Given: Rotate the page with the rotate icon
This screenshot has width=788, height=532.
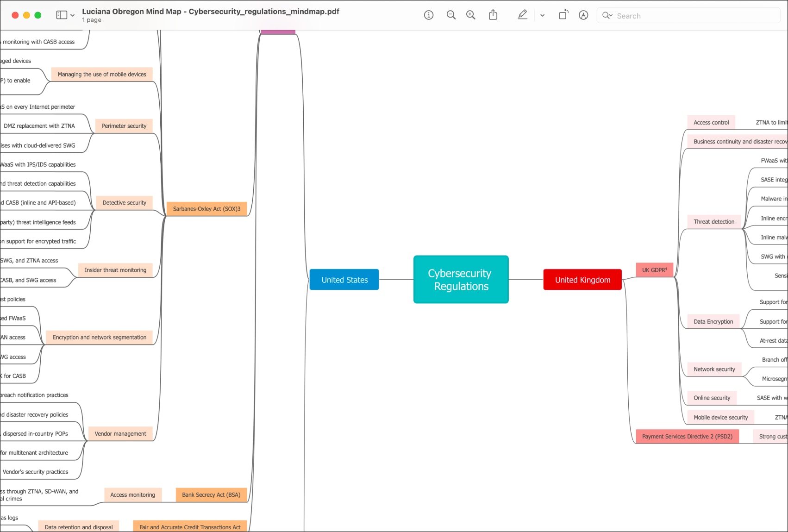Looking at the screenshot, I should click(563, 15).
